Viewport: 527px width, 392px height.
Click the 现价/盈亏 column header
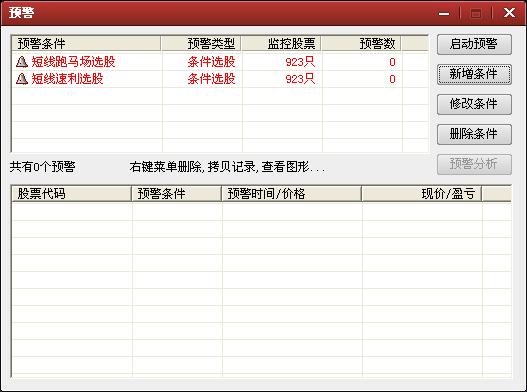coord(421,194)
